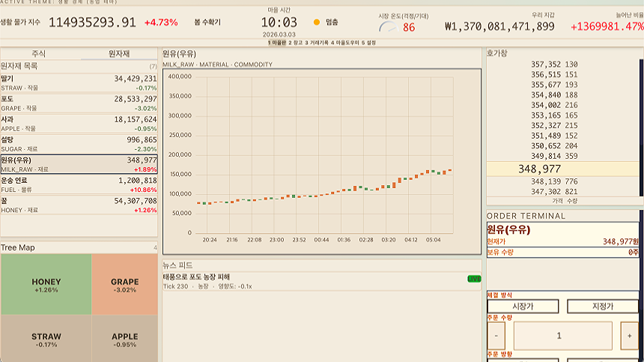This screenshot has width=644, height=362.
Task: Click the orange pause status dot
Action: pos(317,22)
